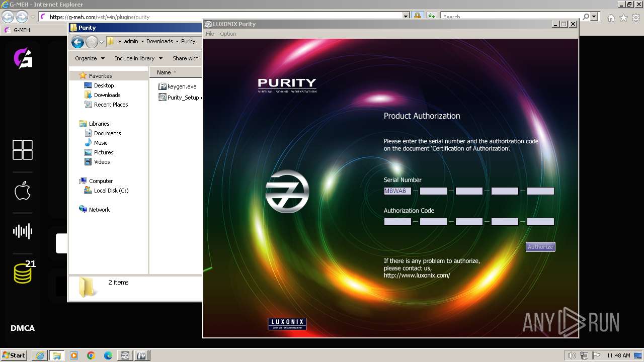Image resolution: width=644 pixels, height=362 pixels.
Task: Open Downloads under Favorites
Action: coord(107,95)
